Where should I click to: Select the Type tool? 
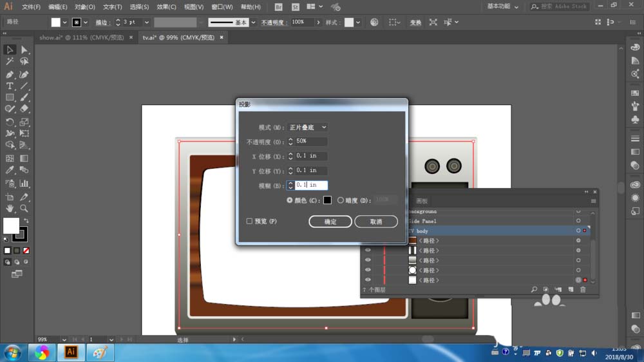click(x=10, y=86)
